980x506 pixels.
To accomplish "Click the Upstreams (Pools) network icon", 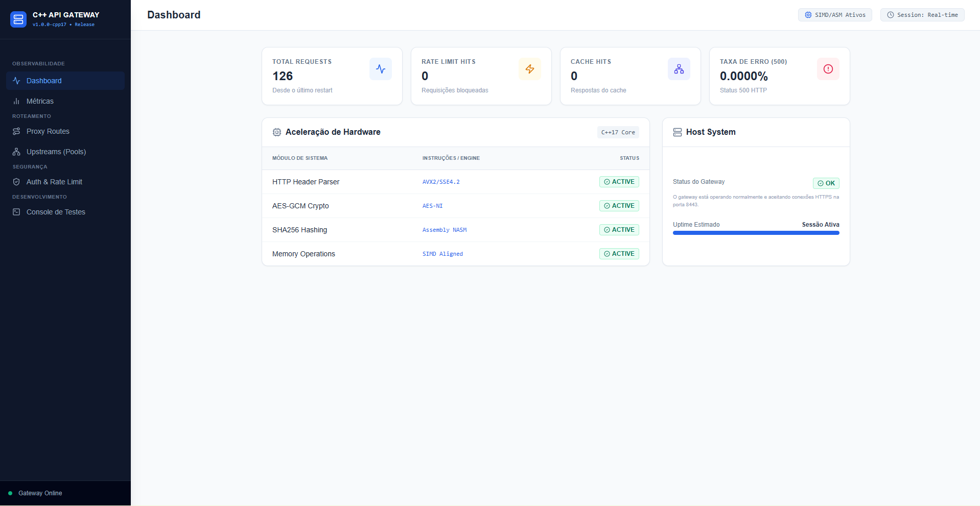I will point(16,152).
